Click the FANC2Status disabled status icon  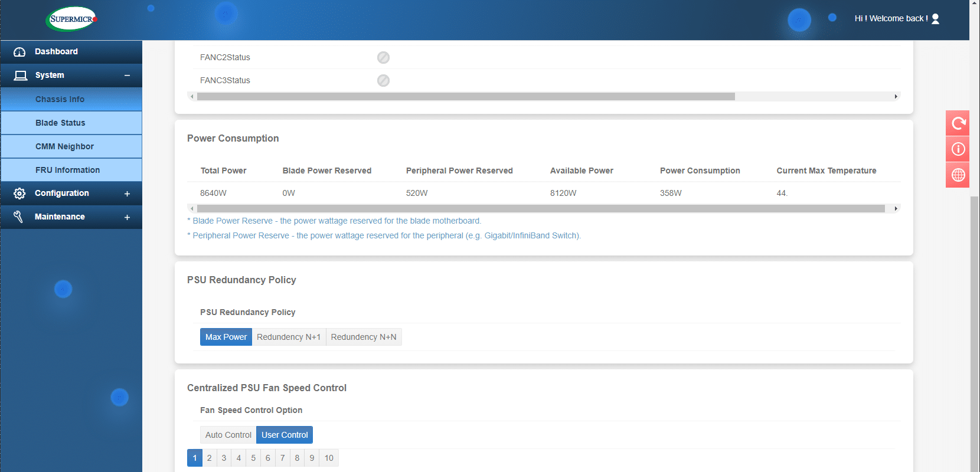point(383,57)
